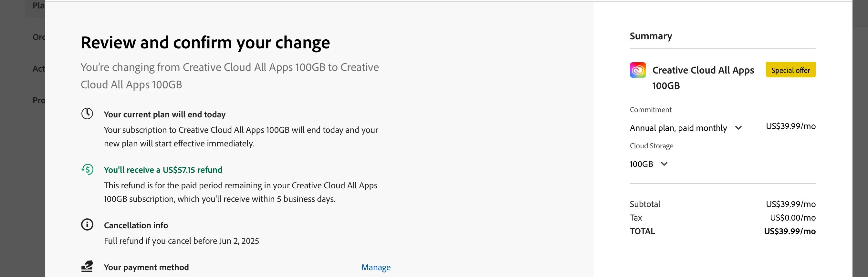
Task: Open the Manage payment method link
Action: pos(376,267)
